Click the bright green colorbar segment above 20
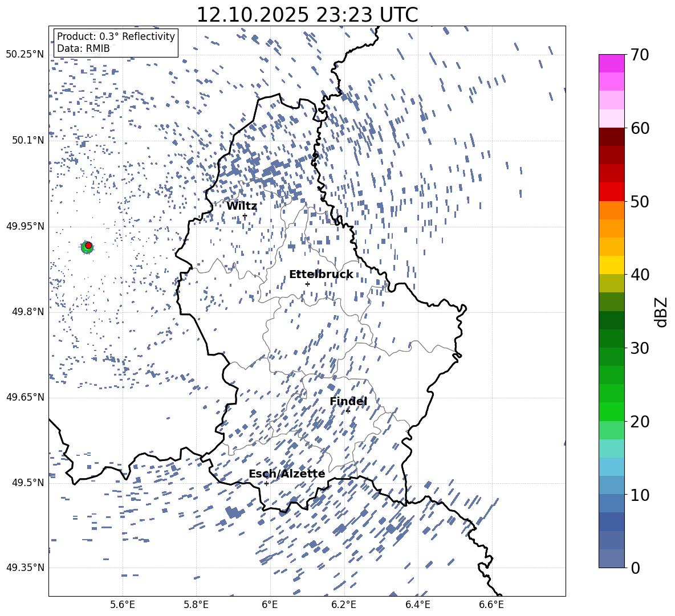The height and width of the screenshot is (616, 675). click(611, 411)
